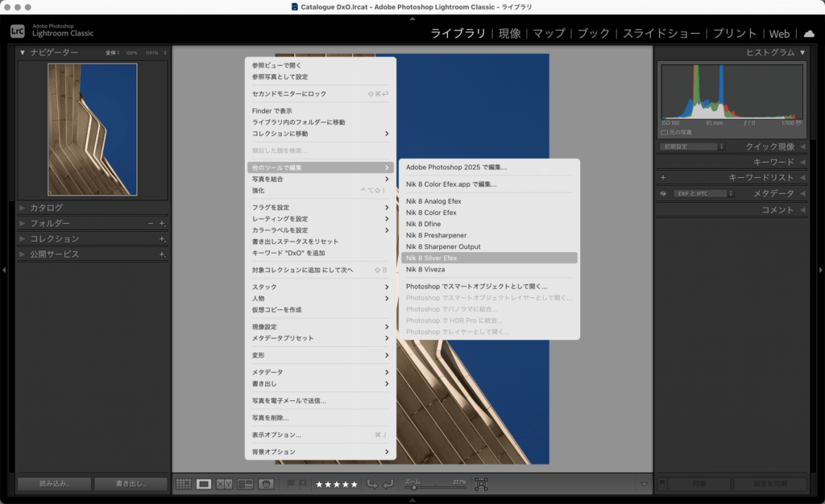Click the 書き出し export button at bottom left
The image size is (825, 504).
click(131, 484)
